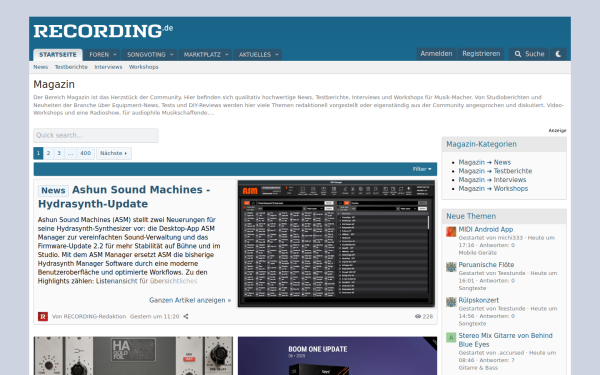The width and height of the screenshot is (600, 375).
Task: Open Magazin → Workshops category
Action: click(493, 189)
